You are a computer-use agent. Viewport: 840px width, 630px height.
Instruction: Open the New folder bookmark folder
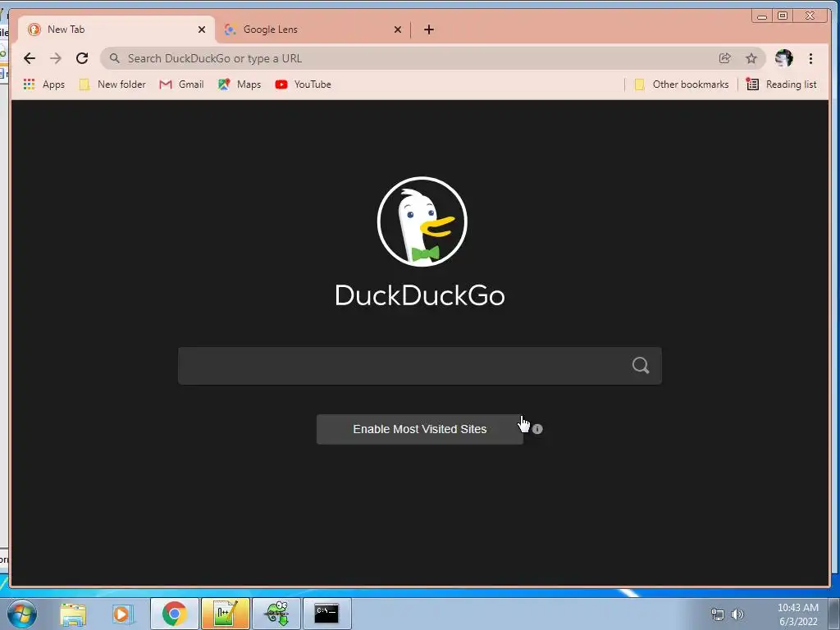point(112,84)
